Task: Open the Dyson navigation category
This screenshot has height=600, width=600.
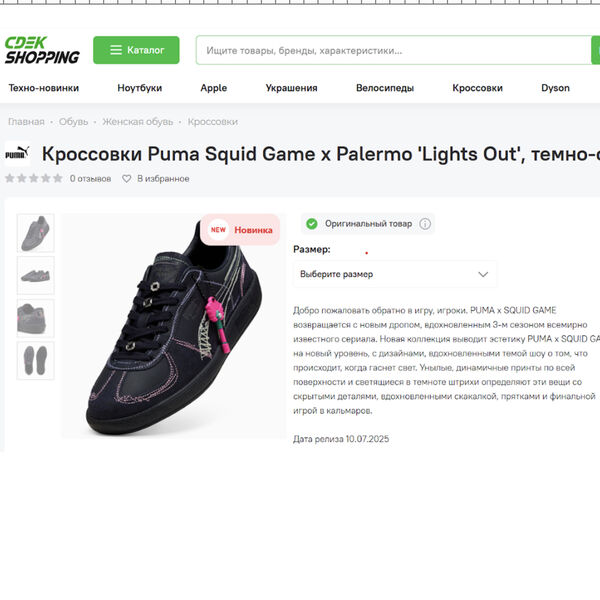Action: pyautogui.click(x=555, y=88)
